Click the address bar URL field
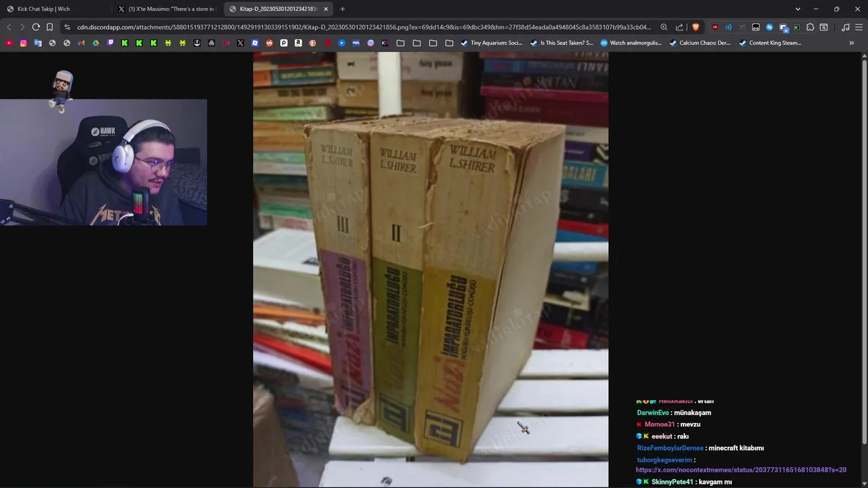 coord(363,27)
